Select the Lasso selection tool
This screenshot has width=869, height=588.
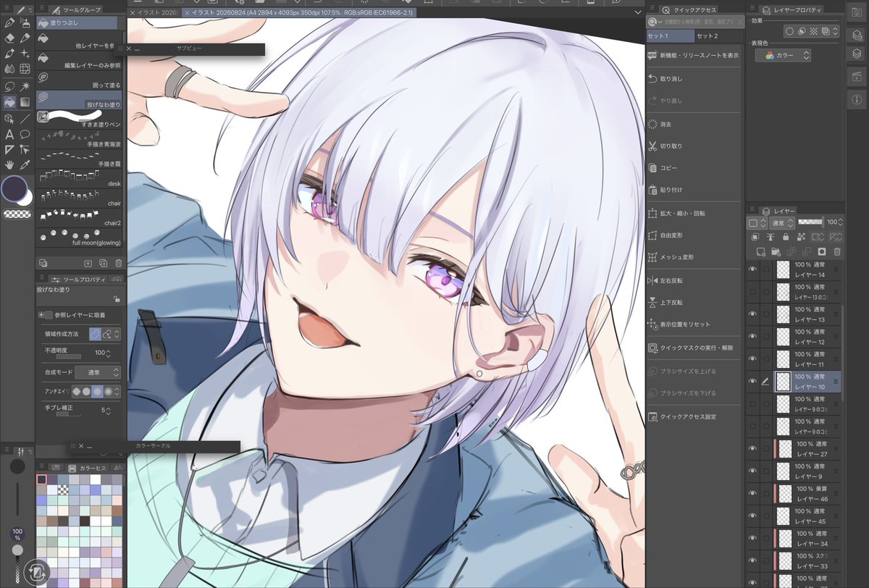coord(9,85)
